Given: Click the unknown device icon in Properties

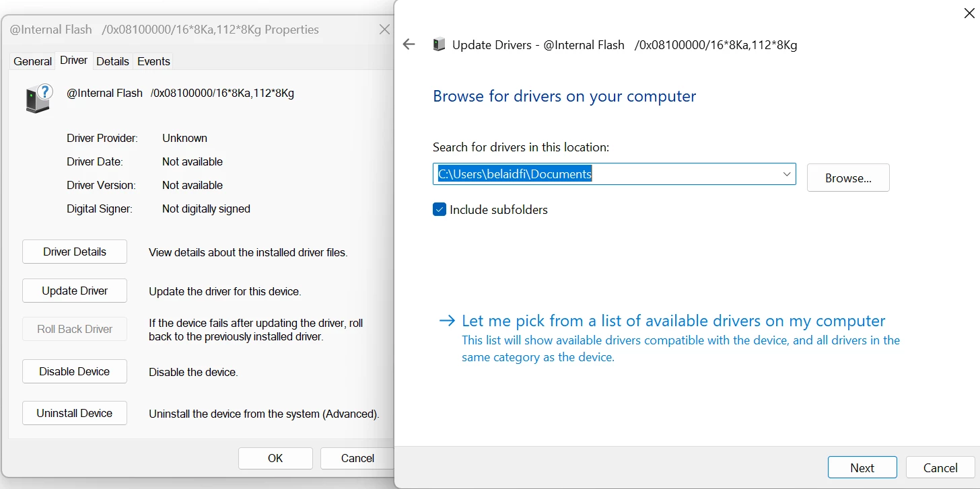Looking at the screenshot, I should [39, 99].
